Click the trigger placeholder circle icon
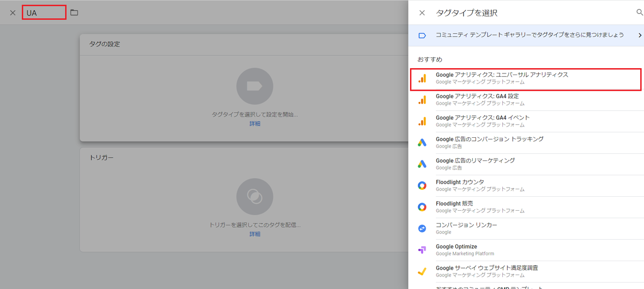This screenshot has width=644, height=289. [x=255, y=197]
